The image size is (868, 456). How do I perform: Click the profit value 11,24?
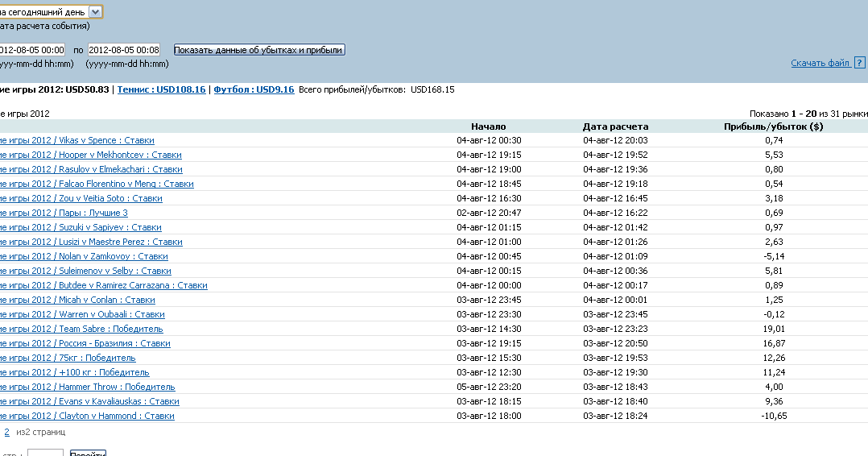[774, 371]
